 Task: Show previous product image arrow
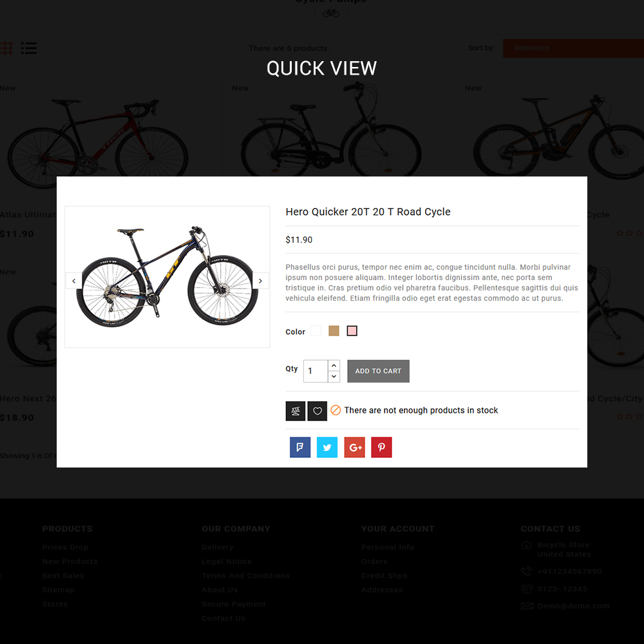(74, 281)
